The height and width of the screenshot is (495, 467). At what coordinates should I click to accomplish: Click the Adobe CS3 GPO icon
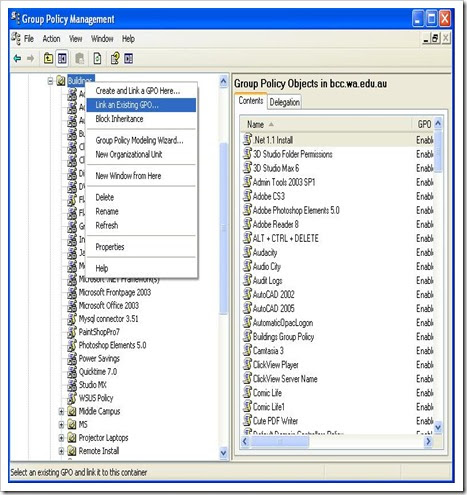[x=247, y=195]
